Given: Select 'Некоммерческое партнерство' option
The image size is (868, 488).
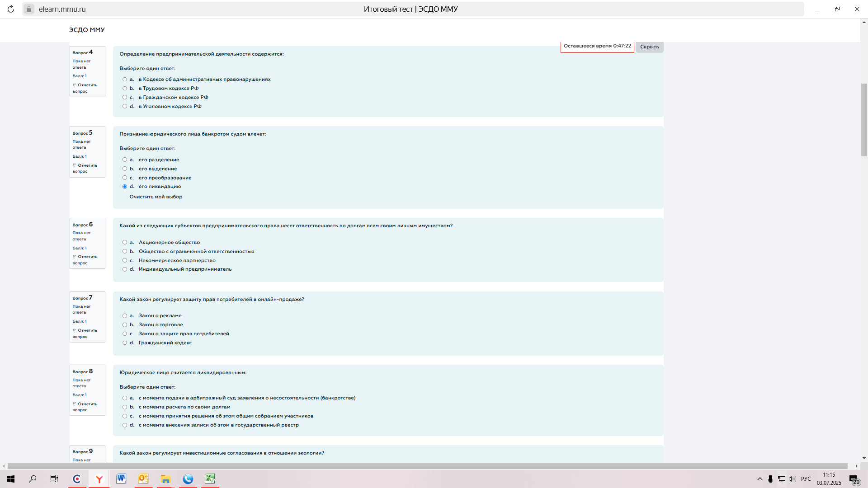Looking at the screenshot, I should (x=125, y=260).
